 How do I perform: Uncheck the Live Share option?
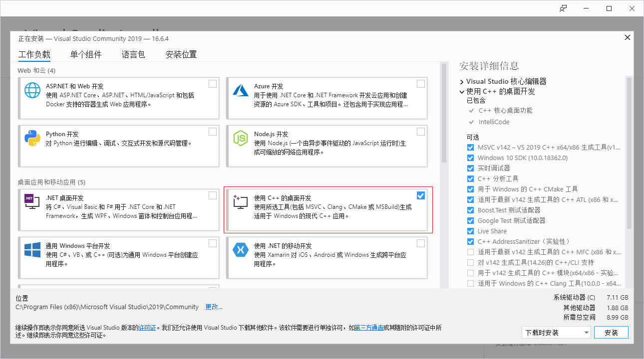pyautogui.click(x=470, y=231)
